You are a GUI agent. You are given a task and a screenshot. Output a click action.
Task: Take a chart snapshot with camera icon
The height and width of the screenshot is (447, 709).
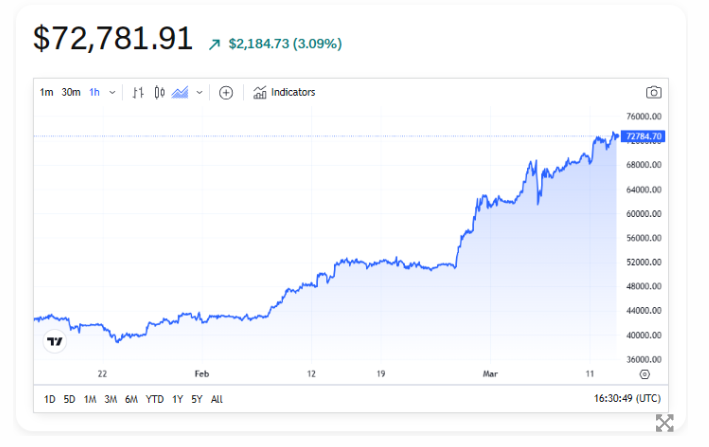[653, 93]
